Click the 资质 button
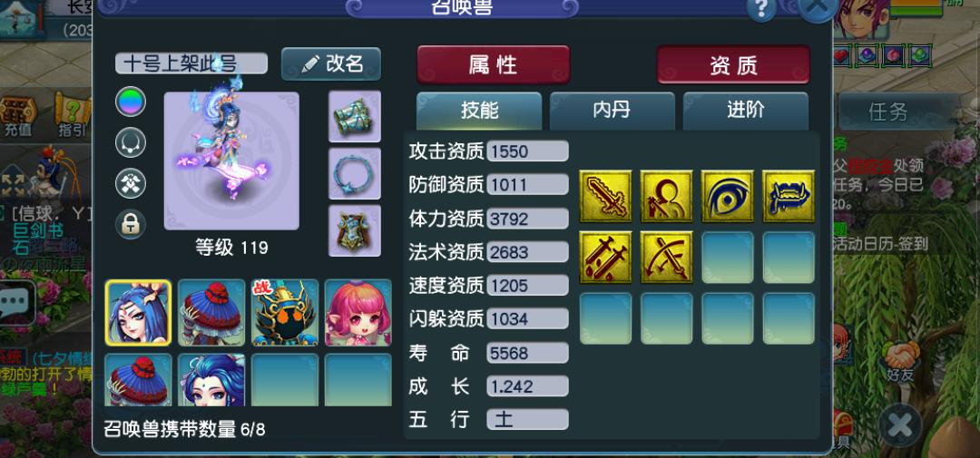Screen dimensions: 980x458 point(733,64)
